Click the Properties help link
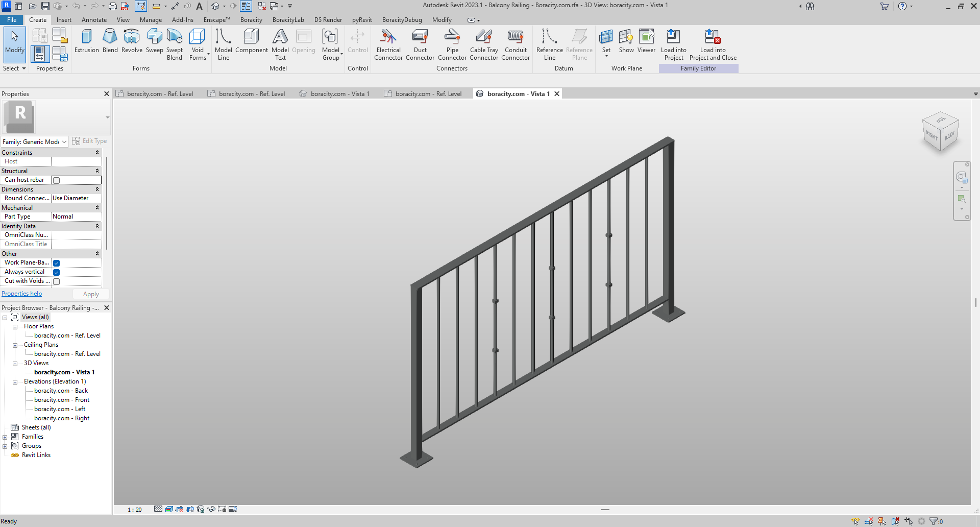This screenshot has height=527, width=980. tap(22, 294)
